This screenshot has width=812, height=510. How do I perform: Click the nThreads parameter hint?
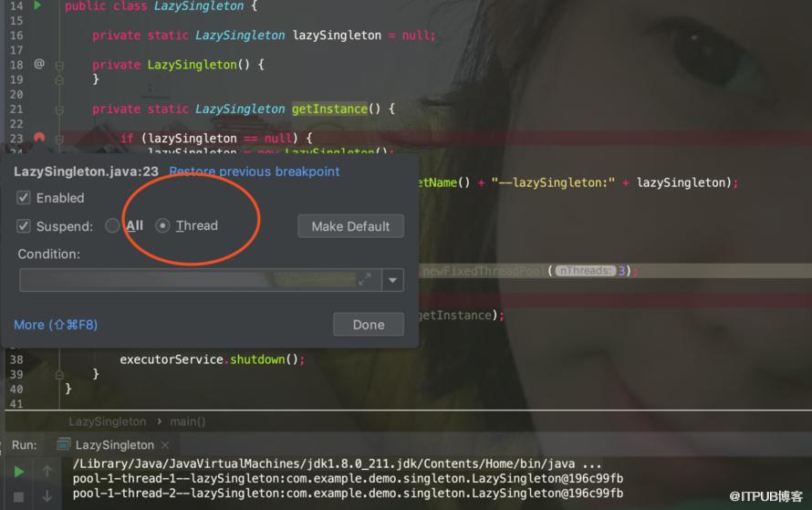(x=585, y=271)
